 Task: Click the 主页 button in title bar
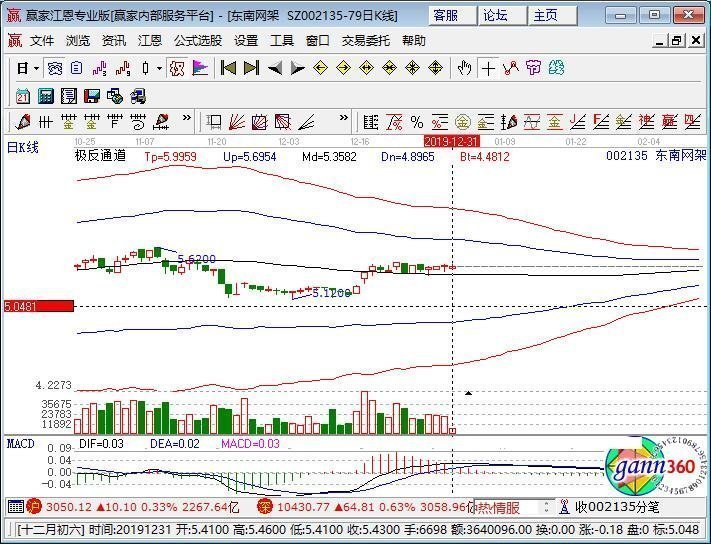coord(551,16)
